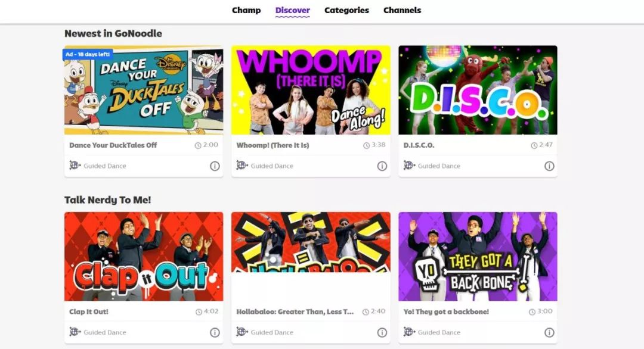
Task: Open the WHOOMP Dance Along thumbnail
Action: click(x=311, y=90)
